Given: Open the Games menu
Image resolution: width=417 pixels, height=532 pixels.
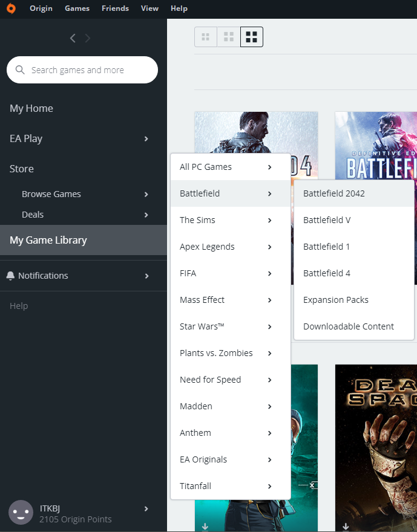Looking at the screenshot, I should (77, 8).
